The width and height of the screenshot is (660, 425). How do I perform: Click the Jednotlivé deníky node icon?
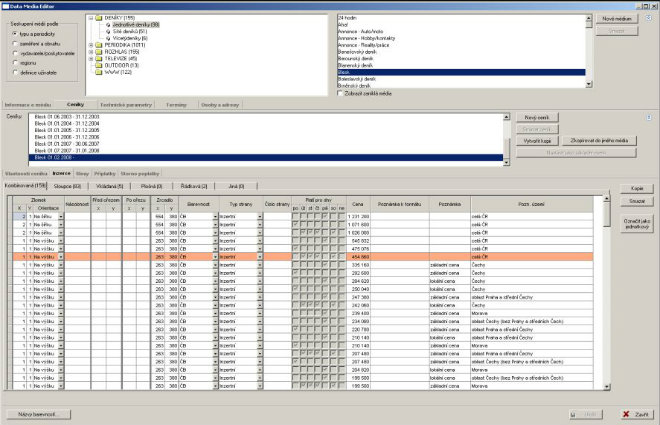tap(108, 25)
